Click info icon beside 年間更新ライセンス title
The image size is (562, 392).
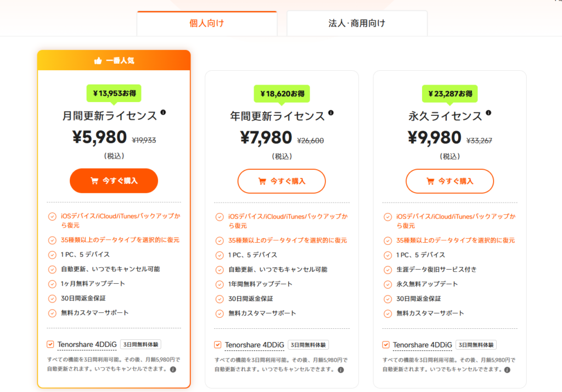pos(330,113)
